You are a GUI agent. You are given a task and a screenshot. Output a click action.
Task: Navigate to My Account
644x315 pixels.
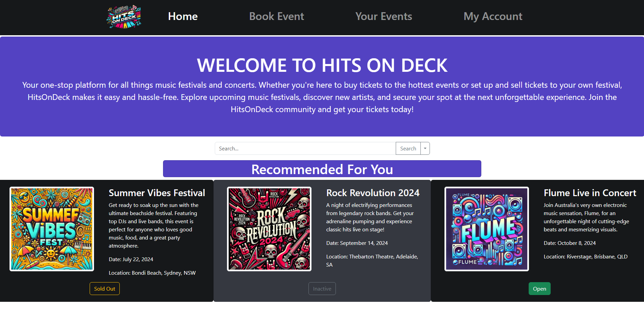click(x=493, y=16)
